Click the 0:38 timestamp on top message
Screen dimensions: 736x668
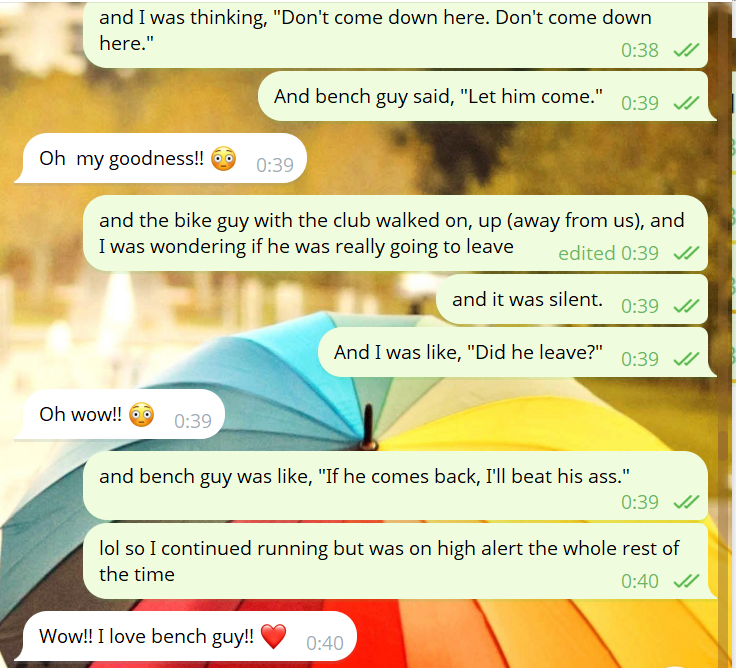click(x=640, y=50)
